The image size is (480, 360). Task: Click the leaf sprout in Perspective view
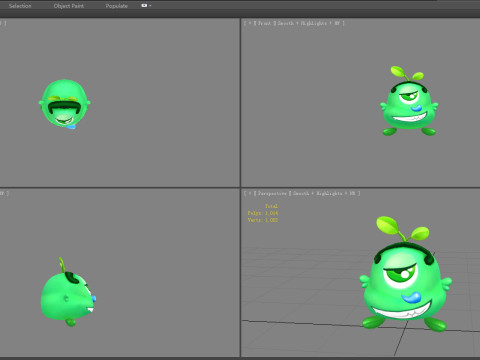pos(403,228)
